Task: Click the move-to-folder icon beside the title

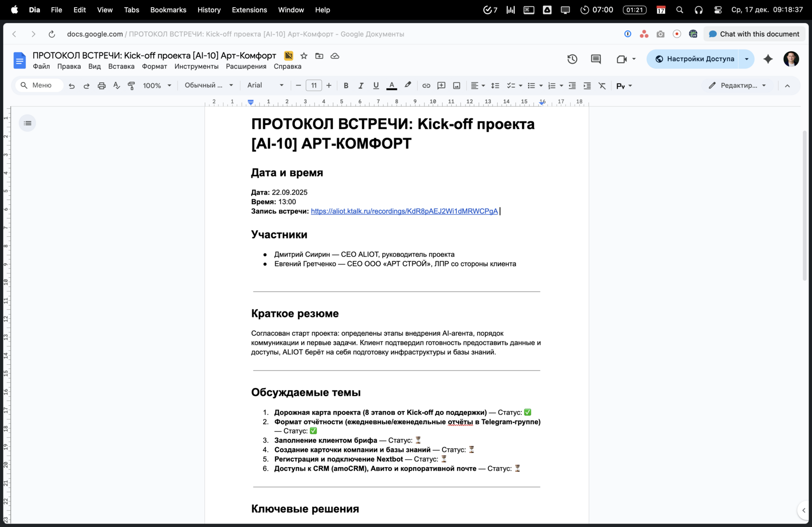Action: [x=319, y=56]
